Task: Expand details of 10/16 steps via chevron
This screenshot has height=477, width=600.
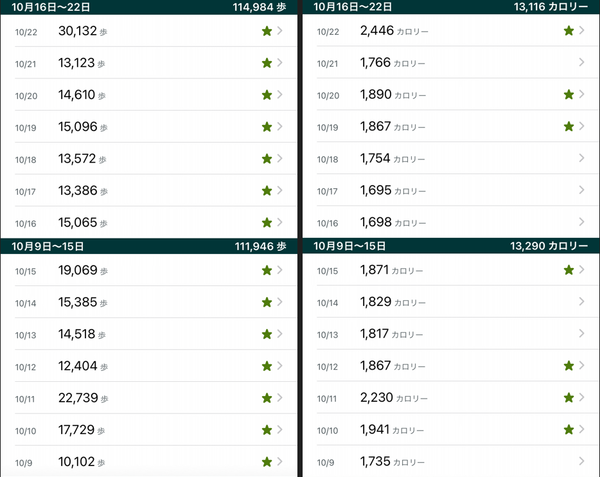Action: 280,222
